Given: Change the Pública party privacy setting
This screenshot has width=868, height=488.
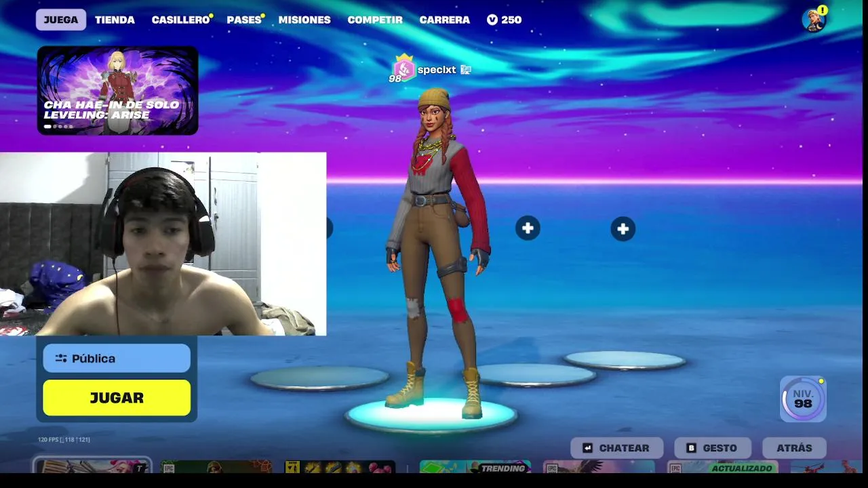Looking at the screenshot, I should pos(117,358).
